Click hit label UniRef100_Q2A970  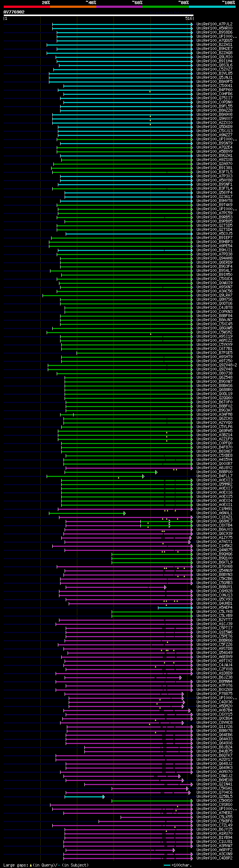214,164
